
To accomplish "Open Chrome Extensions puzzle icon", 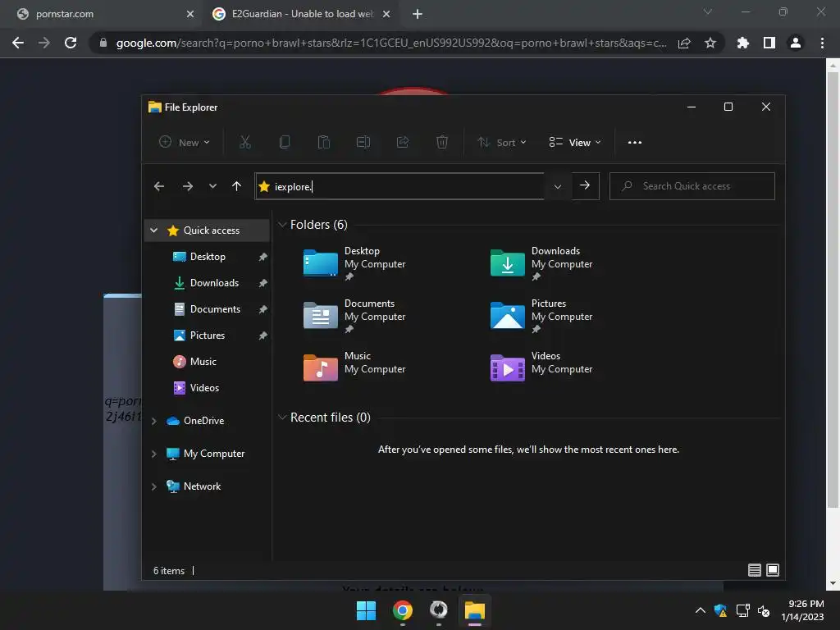I will [743, 43].
